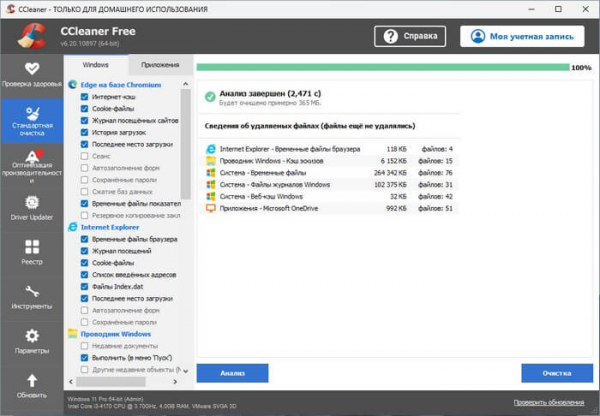Image resolution: width=600 pixels, height=416 pixels.
Task: Select the Проводник Windows - Кэш эскизов row
Action: pyautogui.click(x=329, y=161)
